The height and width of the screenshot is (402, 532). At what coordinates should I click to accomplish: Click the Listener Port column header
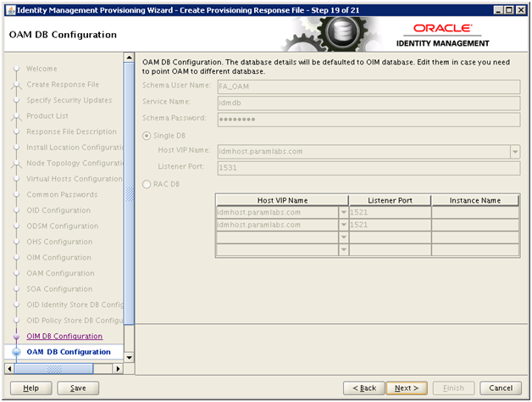tap(390, 200)
